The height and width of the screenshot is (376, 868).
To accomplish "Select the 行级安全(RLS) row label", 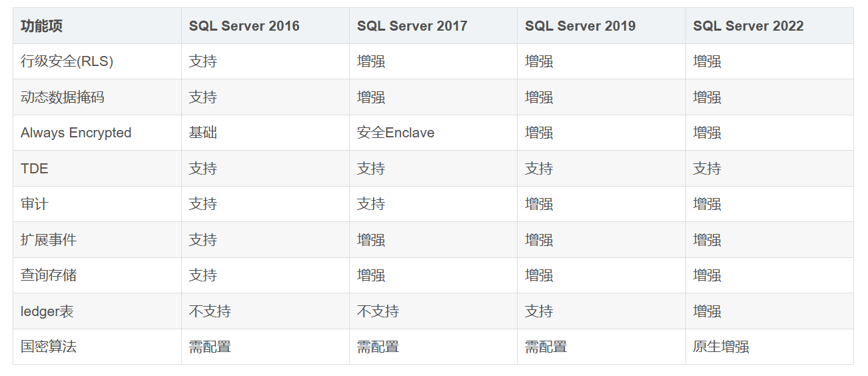I will click(x=67, y=61).
